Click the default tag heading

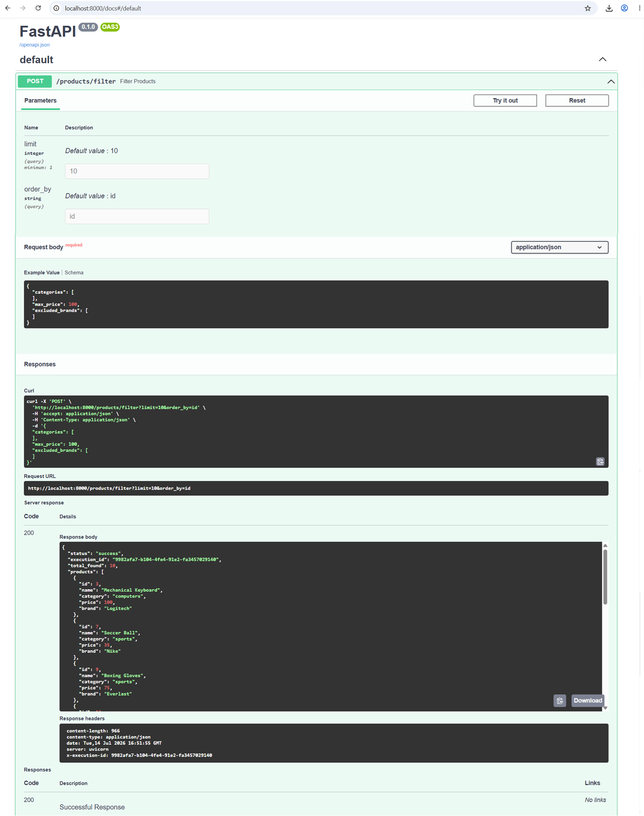36,60
